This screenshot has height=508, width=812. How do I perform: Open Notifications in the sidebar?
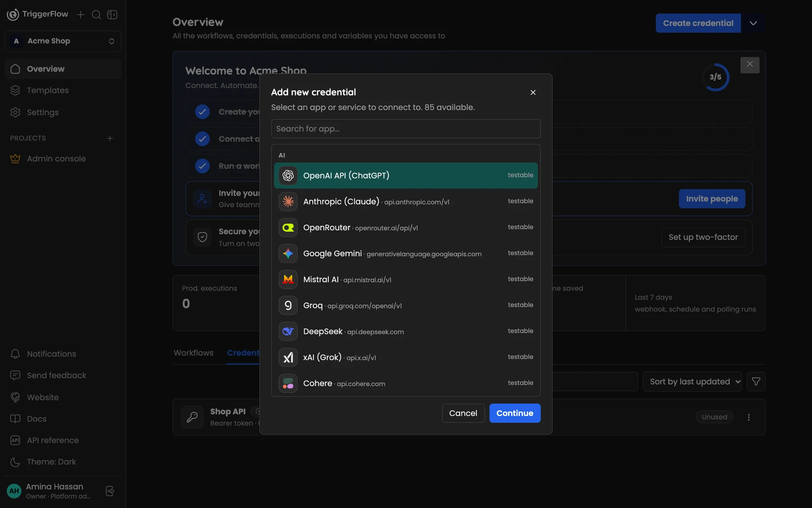[63, 354]
